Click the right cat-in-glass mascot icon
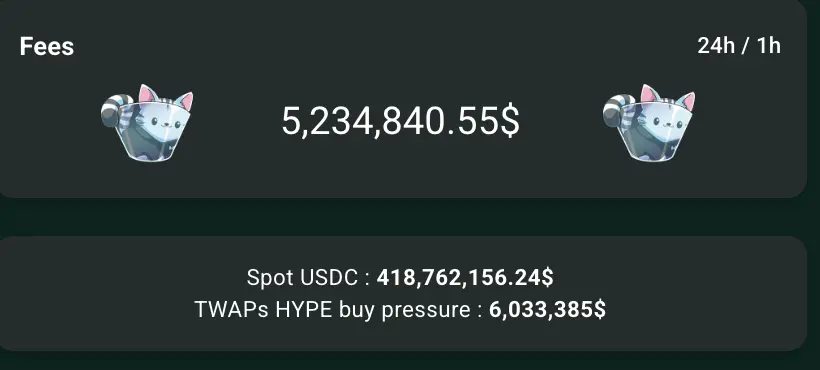 [x=649, y=122]
